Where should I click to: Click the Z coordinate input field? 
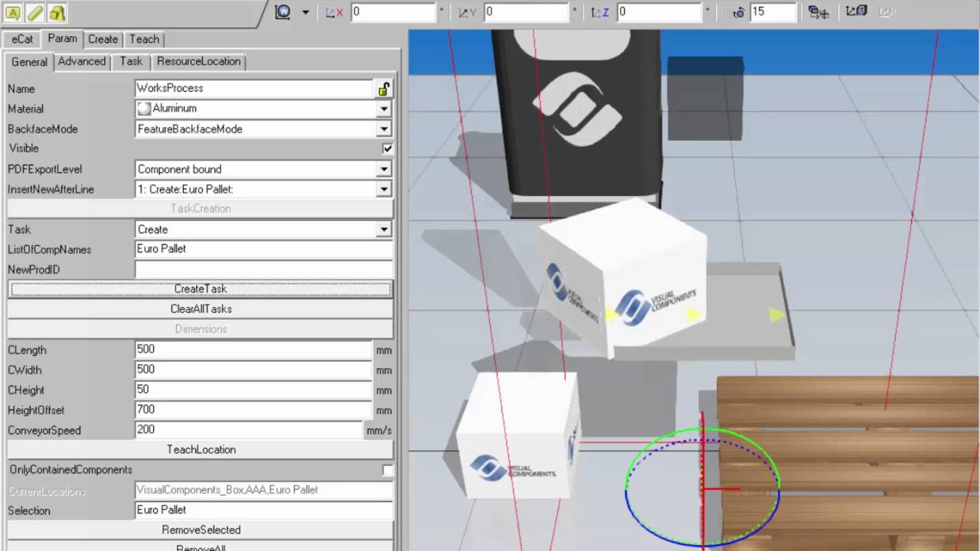tap(659, 12)
